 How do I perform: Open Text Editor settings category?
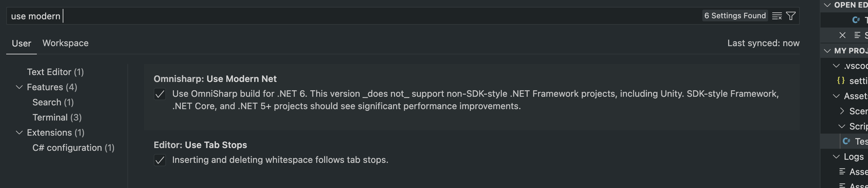click(x=55, y=72)
